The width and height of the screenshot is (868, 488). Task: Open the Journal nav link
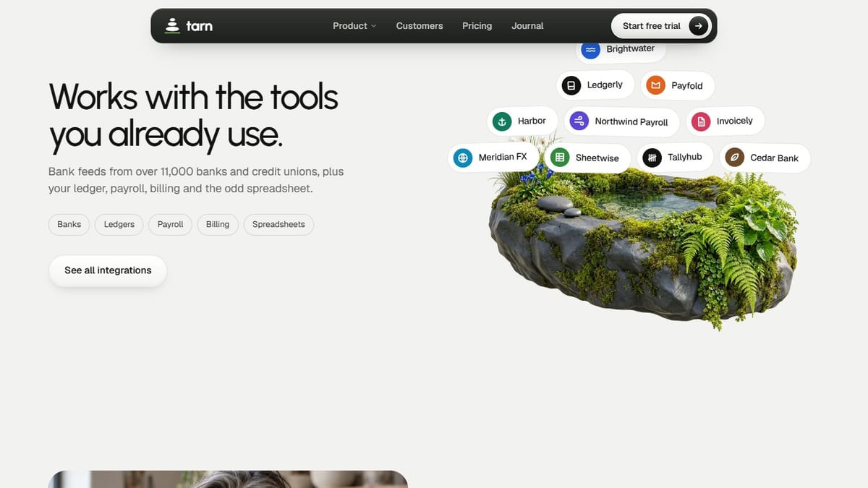point(527,26)
